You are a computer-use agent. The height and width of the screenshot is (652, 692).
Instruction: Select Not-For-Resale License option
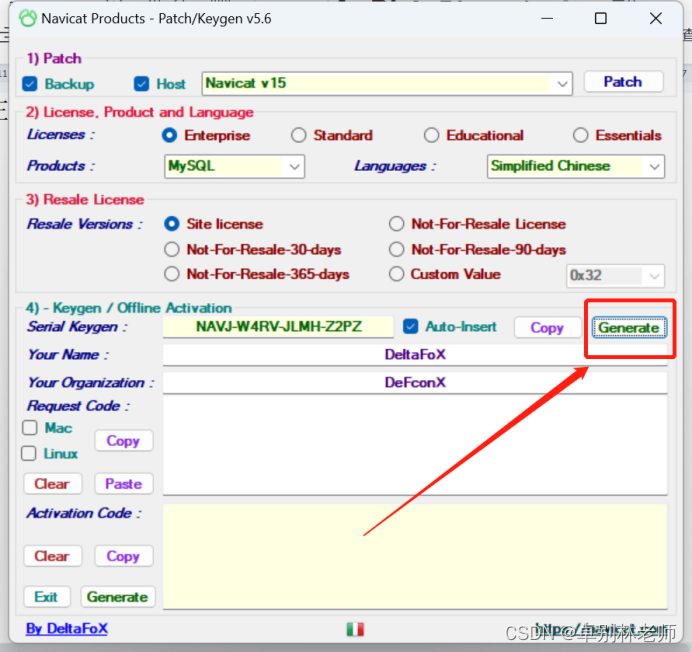[396, 224]
